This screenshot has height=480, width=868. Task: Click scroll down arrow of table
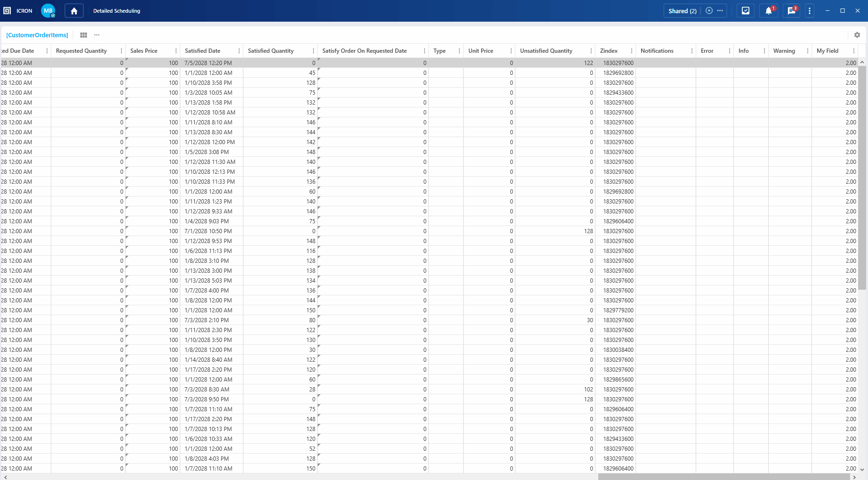point(862,469)
